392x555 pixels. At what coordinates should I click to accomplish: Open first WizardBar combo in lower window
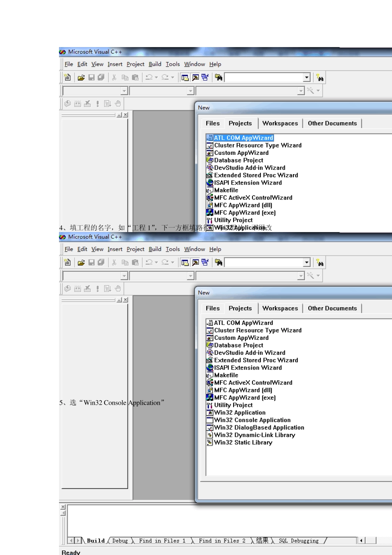tap(124, 276)
